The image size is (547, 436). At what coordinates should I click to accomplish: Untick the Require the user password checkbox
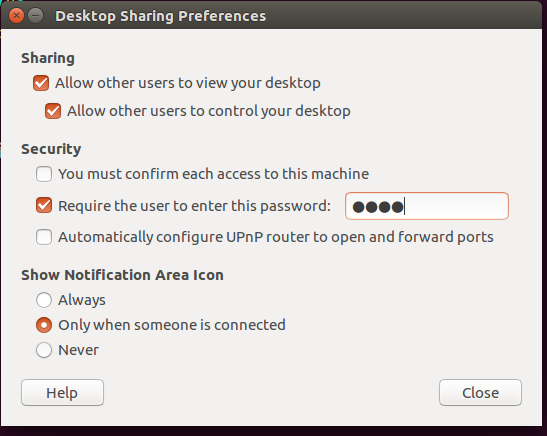44,205
